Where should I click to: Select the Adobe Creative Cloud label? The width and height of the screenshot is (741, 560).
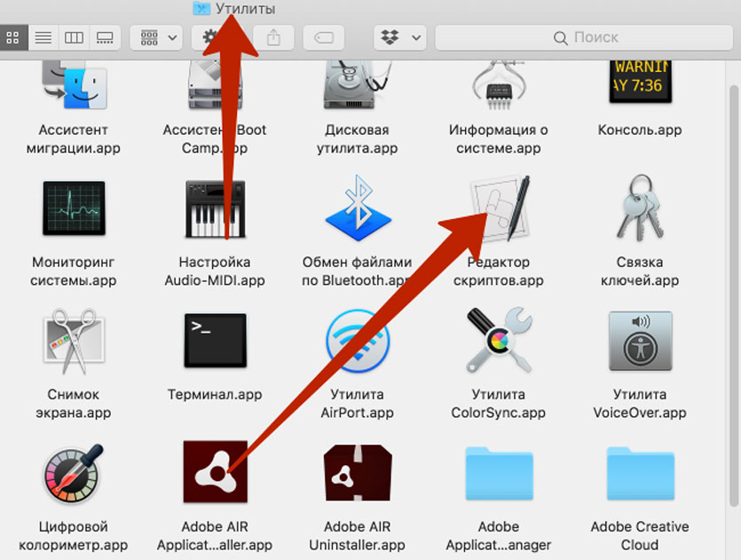pos(640,536)
